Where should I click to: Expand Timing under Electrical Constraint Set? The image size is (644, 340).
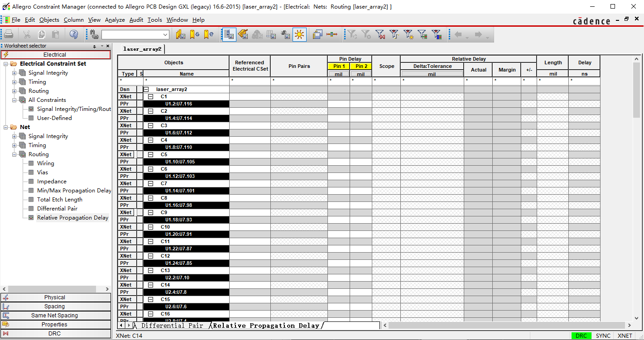pos(14,82)
